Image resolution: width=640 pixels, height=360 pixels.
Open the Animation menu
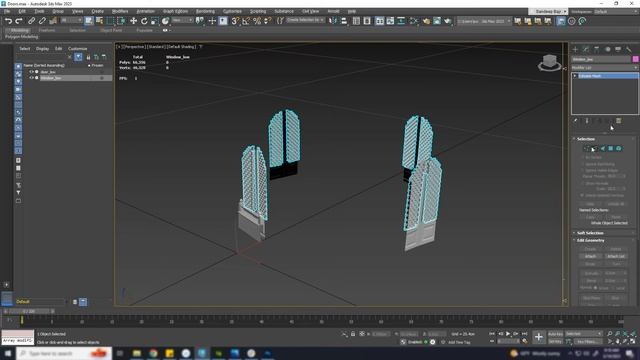click(x=145, y=11)
